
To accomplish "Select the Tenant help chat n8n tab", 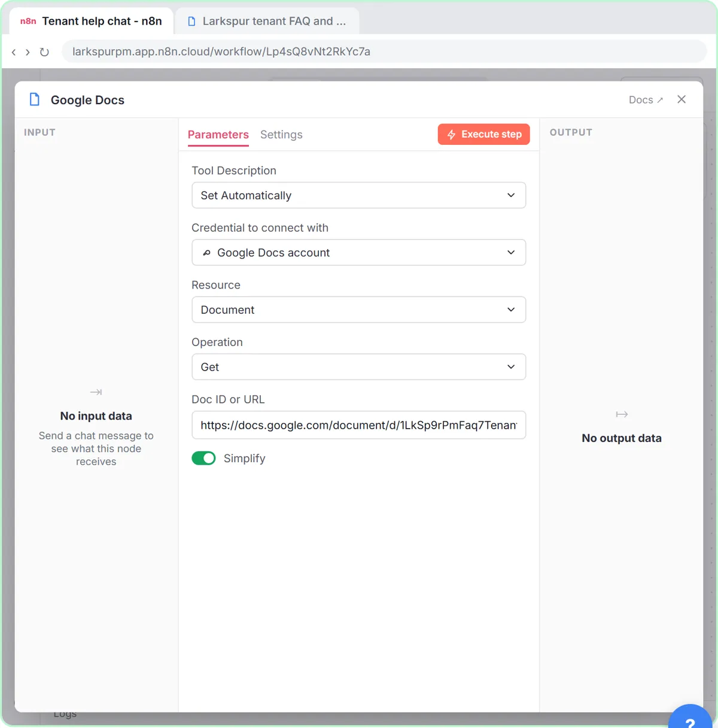I will pos(92,21).
